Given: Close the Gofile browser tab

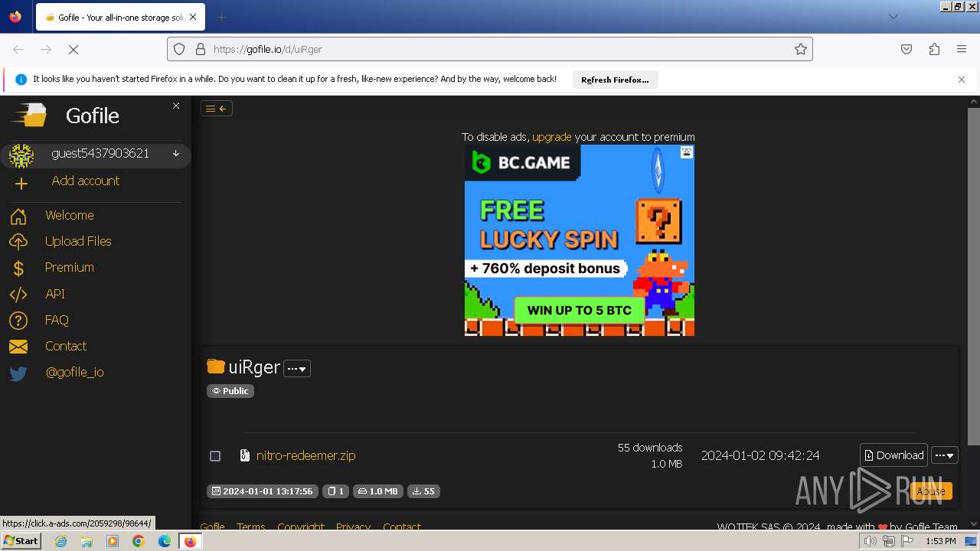Looking at the screenshot, I should [192, 17].
